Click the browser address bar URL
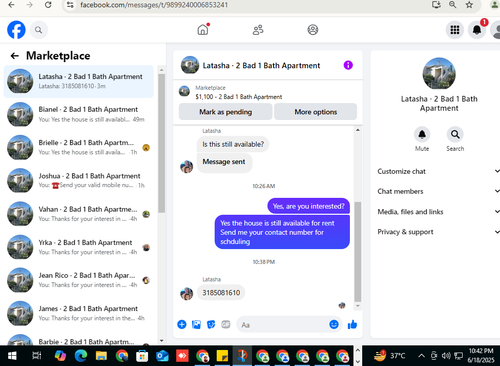 click(154, 5)
